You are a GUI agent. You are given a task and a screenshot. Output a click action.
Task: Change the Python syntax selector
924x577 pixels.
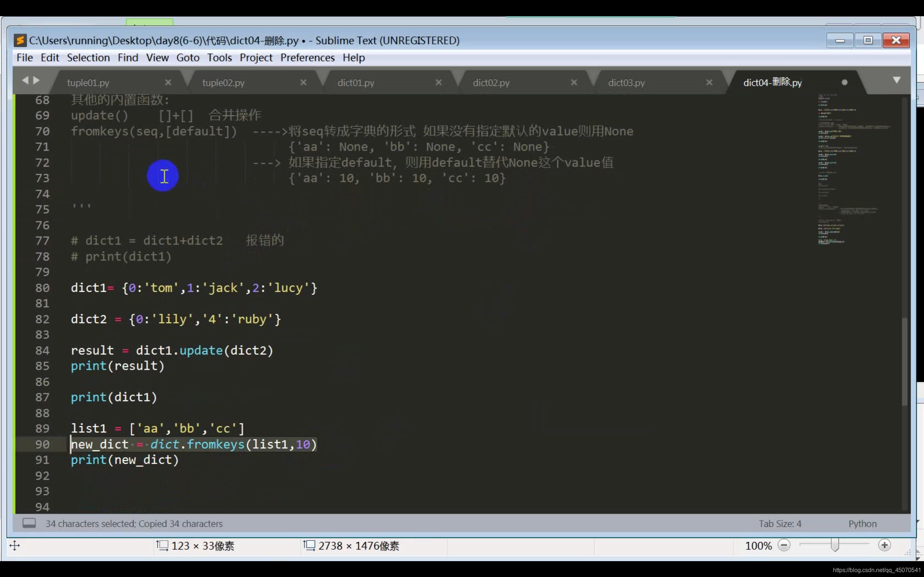862,524
